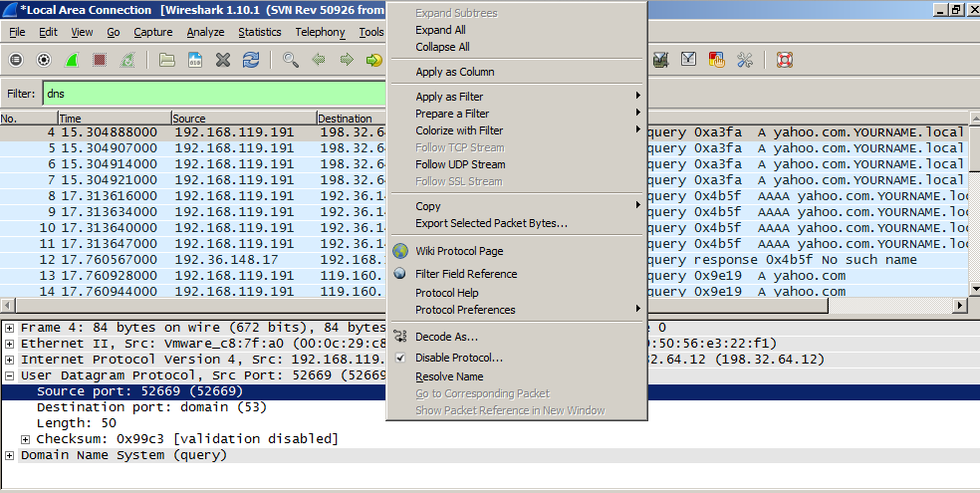Image resolution: width=980 pixels, height=493 pixels.
Task: Expand the Ethernet II tree node
Action: (x=9, y=344)
